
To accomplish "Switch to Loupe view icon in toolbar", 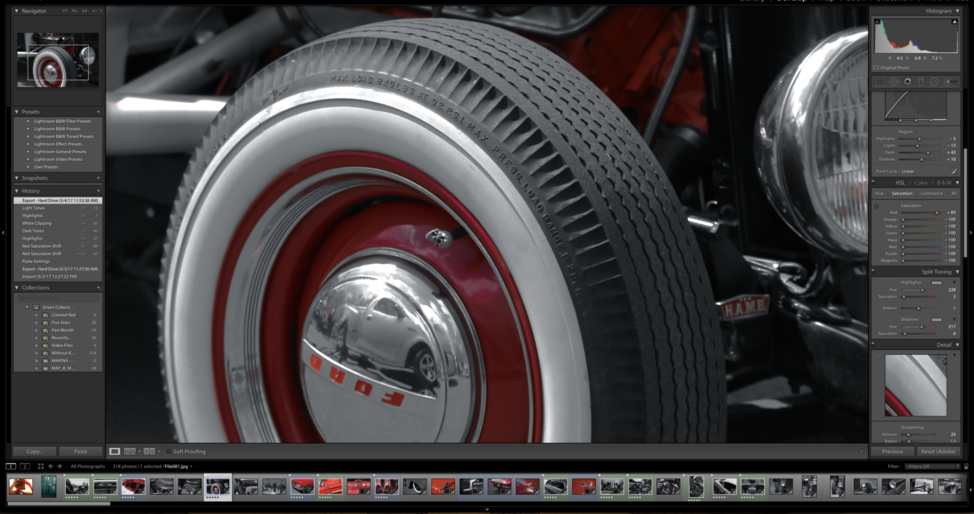I will [x=114, y=451].
